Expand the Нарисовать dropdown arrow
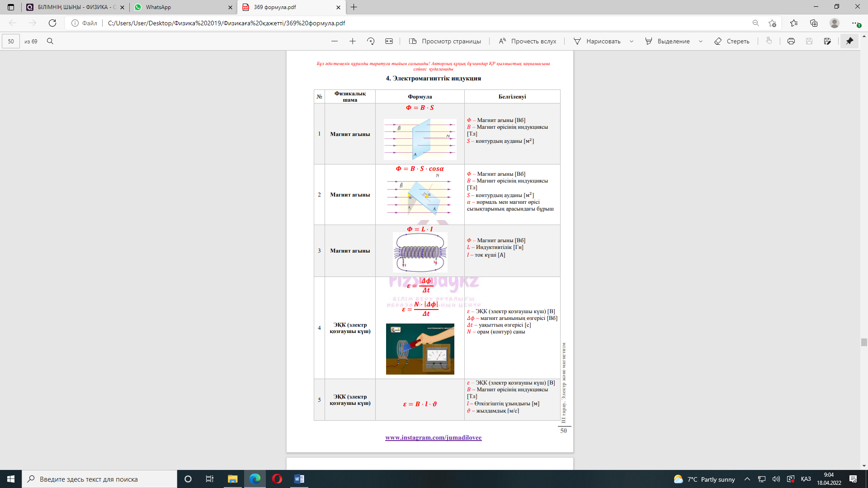This screenshot has width=868, height=488. tap(632, 41)
